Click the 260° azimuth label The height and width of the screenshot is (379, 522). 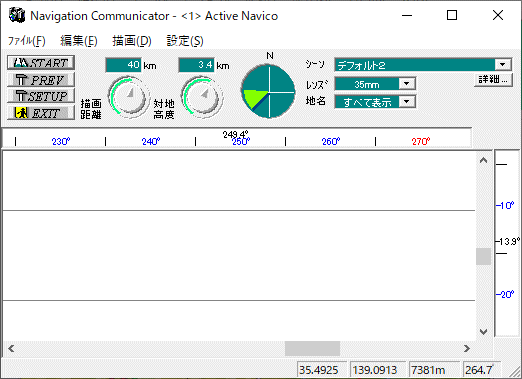331,142
